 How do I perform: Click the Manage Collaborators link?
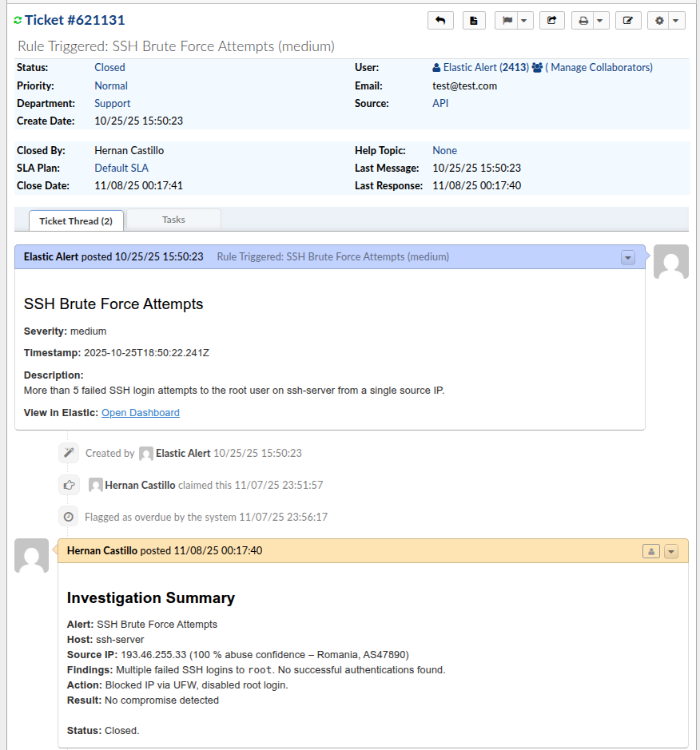(599, 67)
